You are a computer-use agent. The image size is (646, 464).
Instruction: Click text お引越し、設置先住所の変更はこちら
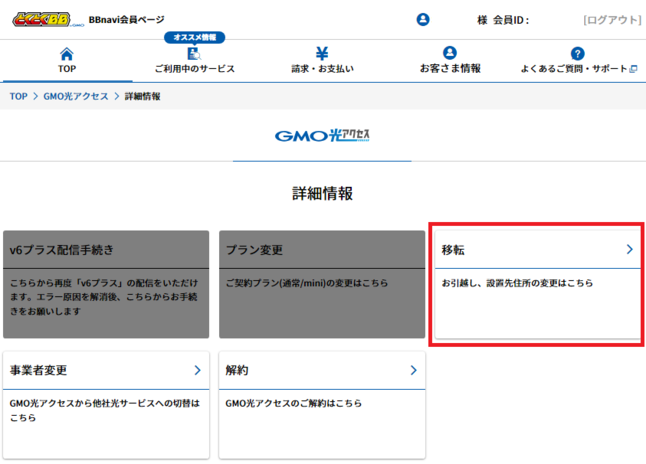click(517, 283)
